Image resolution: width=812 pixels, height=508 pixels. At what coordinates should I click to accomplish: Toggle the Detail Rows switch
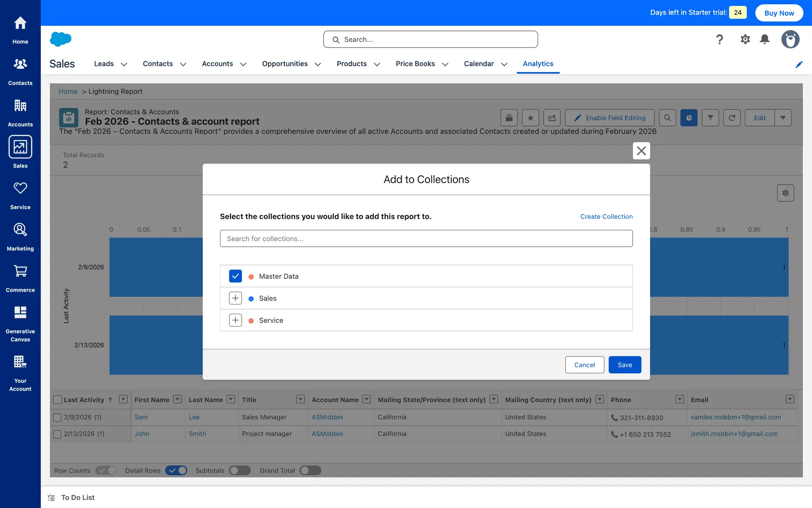(x=176, y=470)
